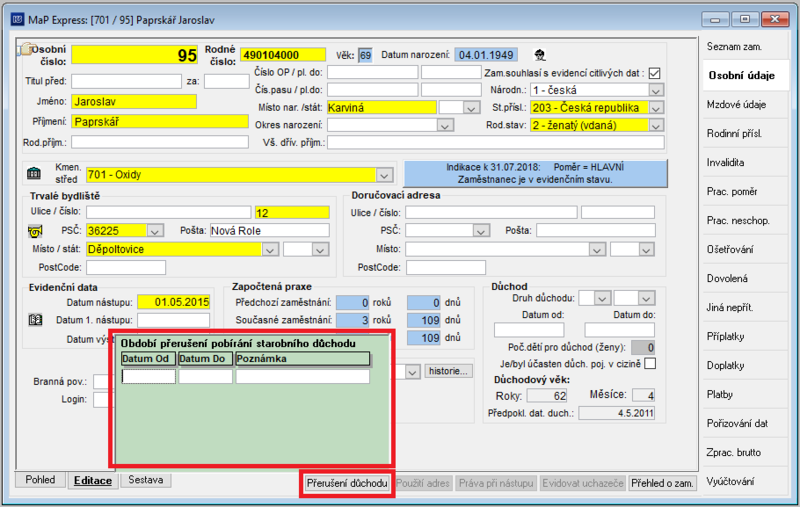Image resolution: width=800 pixels, height=507 pixels.
Task: Go to the Invalidita section
Action: [x=745, y=163]
